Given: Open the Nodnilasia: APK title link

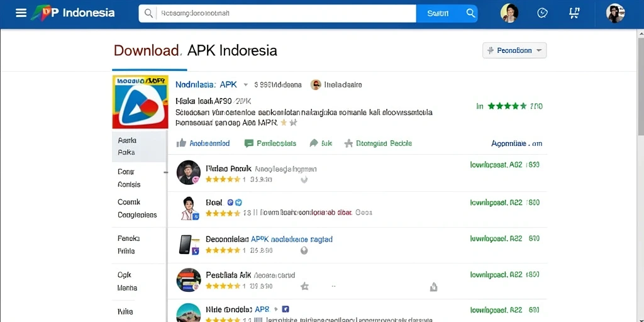Looking at the screenshot, I should (206, 85).
